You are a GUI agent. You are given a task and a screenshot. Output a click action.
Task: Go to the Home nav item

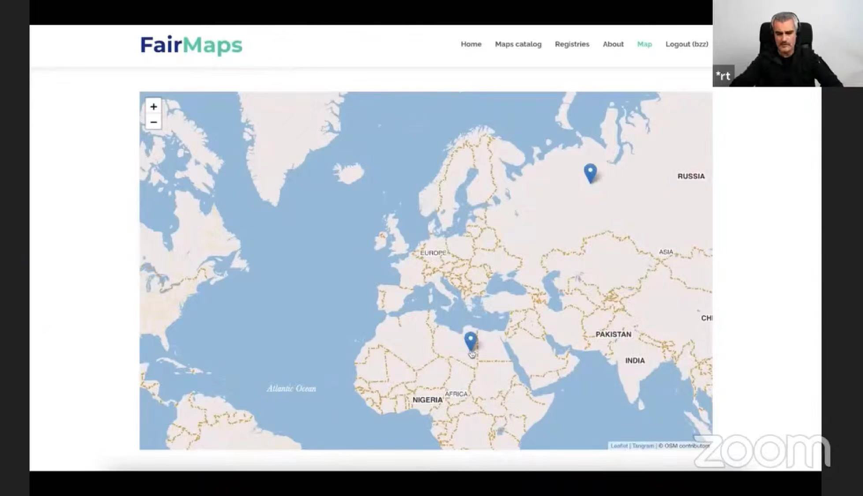pyautogui.click(x=471, y=44)
